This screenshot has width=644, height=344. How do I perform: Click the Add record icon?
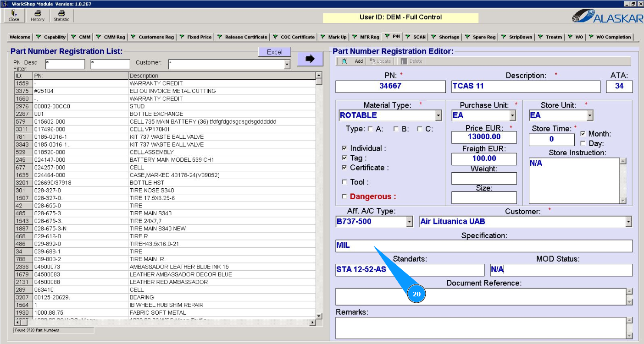click(x=344, y=61)
